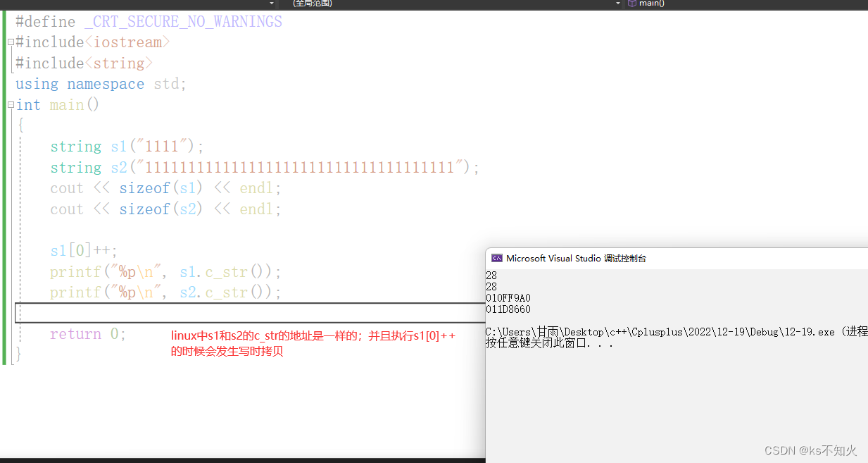The height and width of the screenshot is (463, 868).
Task: Open the project navigation dropdown arrow
Action: click(272, 4)
